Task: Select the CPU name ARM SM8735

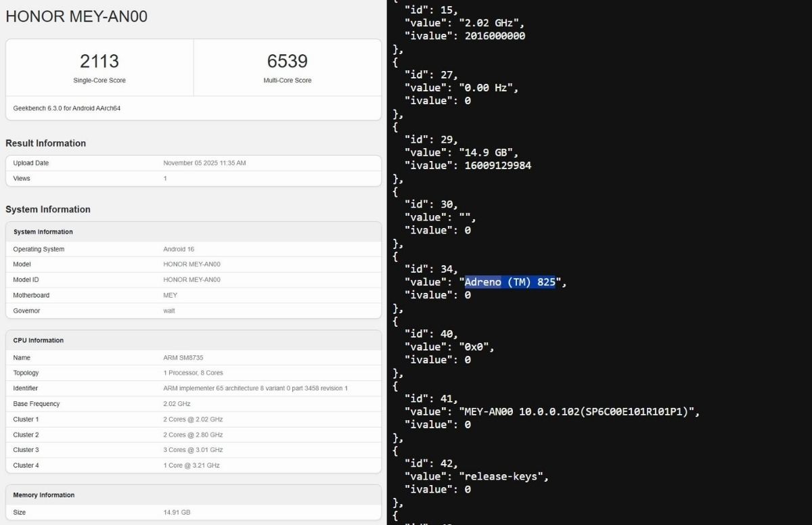Action: (x=182, y=357)
